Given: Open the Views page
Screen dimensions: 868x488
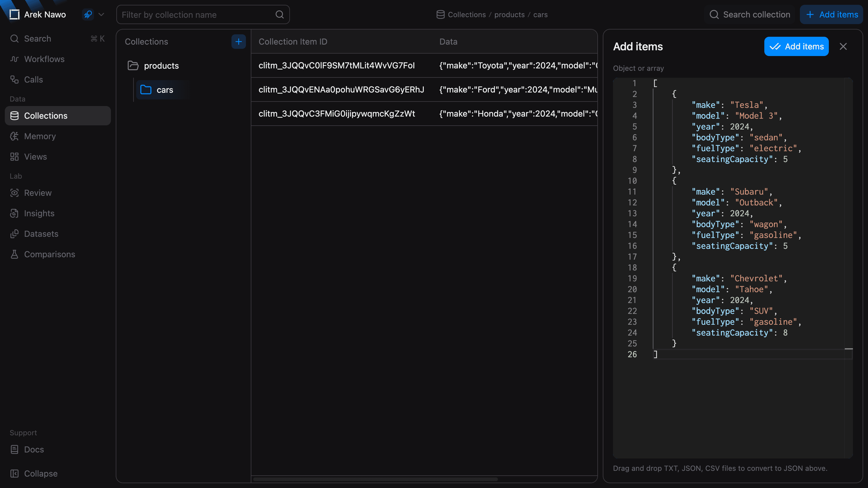Looking at the screenshot, I should pos(58,157).
